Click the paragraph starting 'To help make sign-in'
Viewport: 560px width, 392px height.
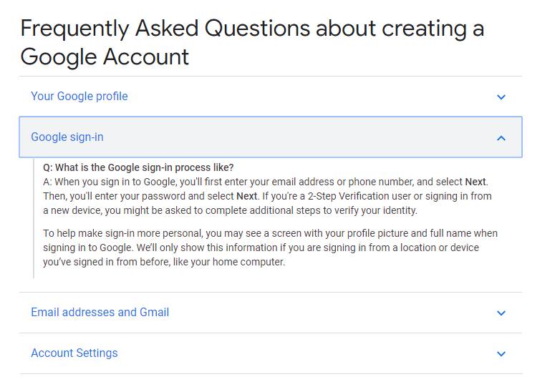click(x=271, y=248)
